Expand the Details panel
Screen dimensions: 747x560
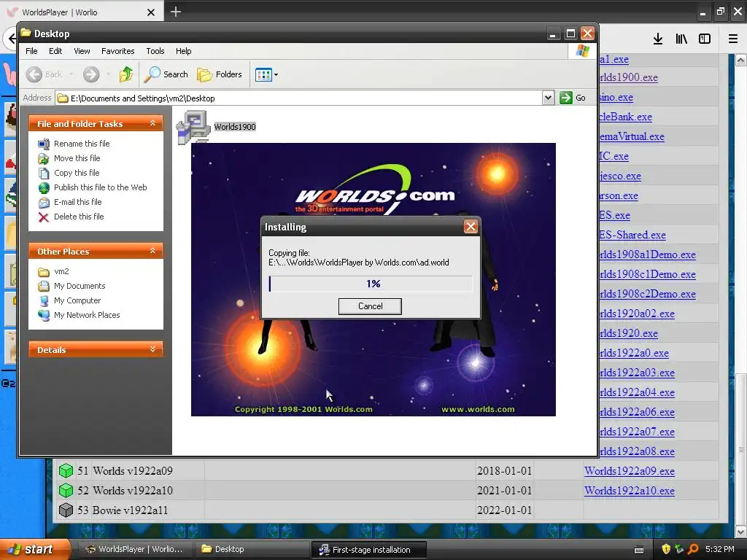[x=152, y=349]
